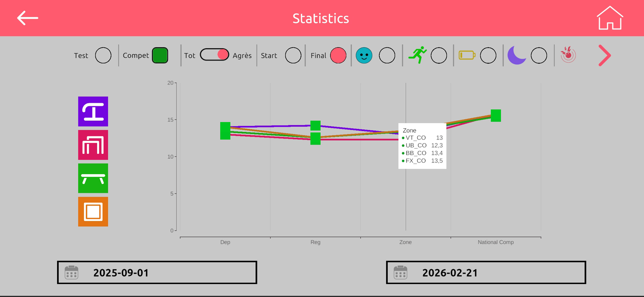
Task: Toggle the red Final circle
Action: [338, 55]
